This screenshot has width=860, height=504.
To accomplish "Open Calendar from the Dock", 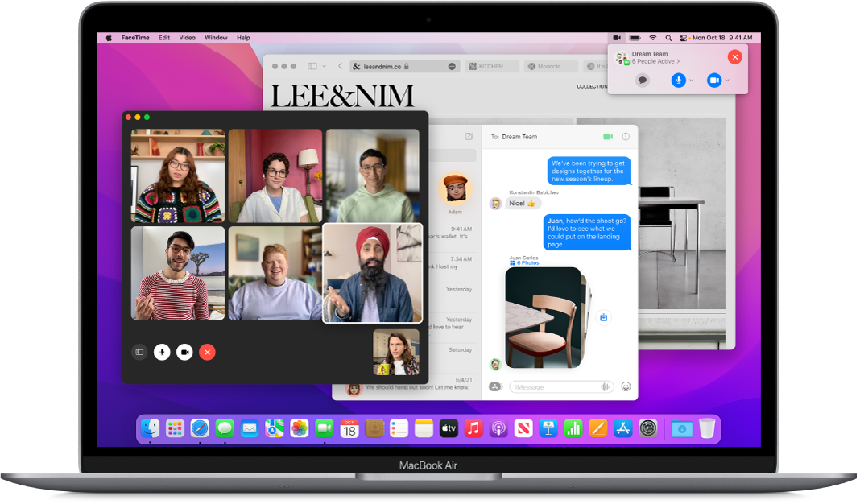I will pos(349,428).
